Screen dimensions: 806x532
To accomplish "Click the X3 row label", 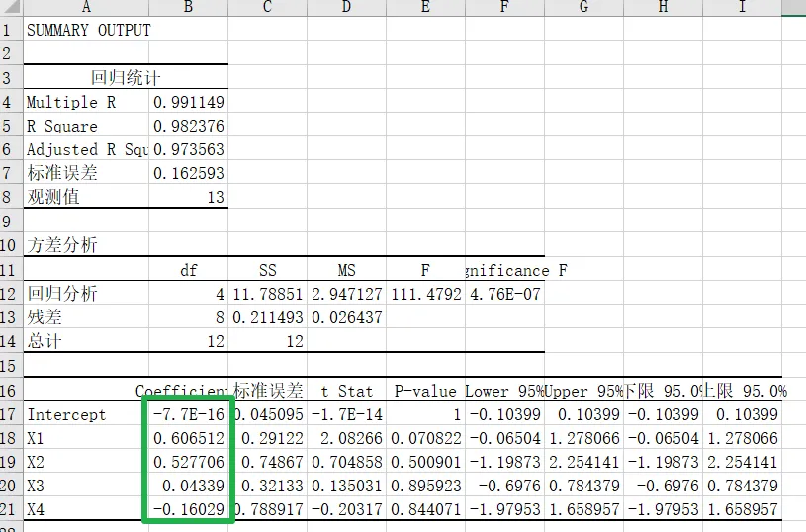I will click(86, 485).
